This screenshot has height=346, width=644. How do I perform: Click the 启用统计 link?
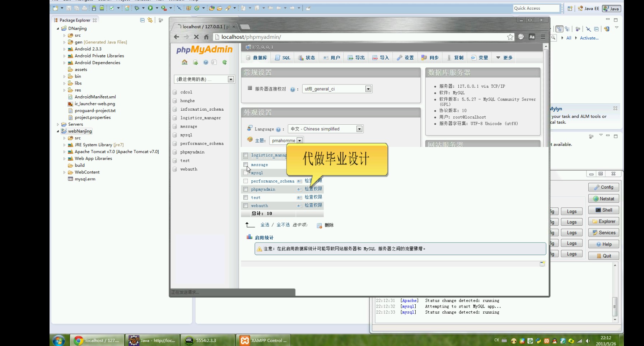coord(264,237)
